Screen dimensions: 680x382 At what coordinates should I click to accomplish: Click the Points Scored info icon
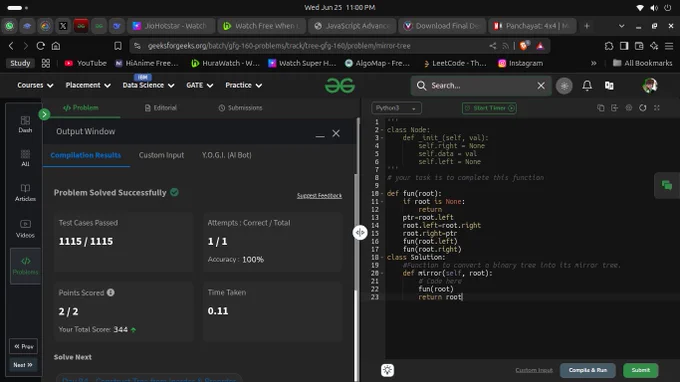tap(111, 293)
